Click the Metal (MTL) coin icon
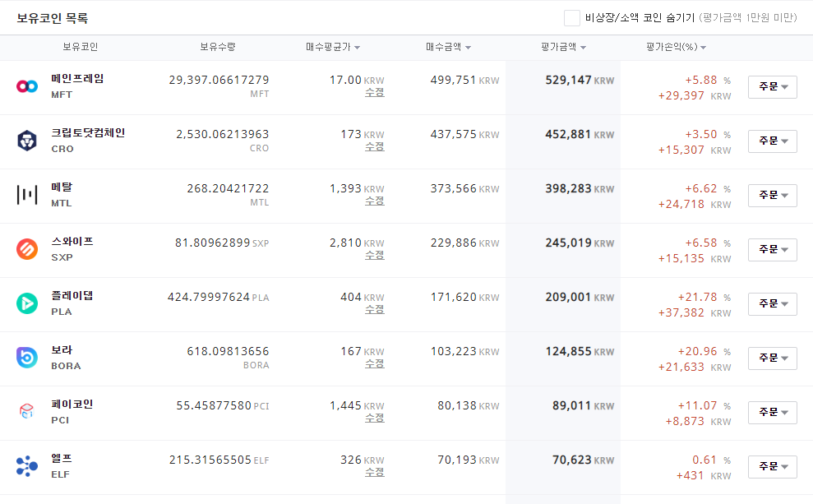813x504 pixels. point(27,195)
